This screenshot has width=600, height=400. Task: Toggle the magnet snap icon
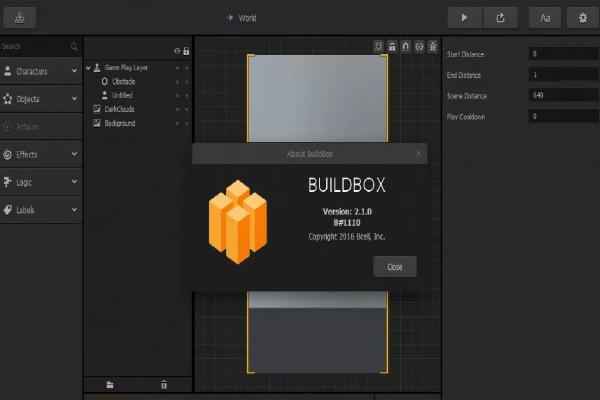[406, 47]
